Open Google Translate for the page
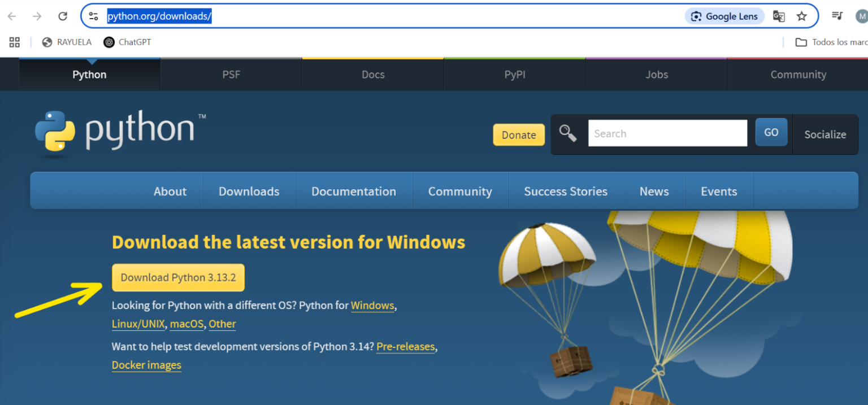This screenshot has width=868, height=405. tap(779, 16)
